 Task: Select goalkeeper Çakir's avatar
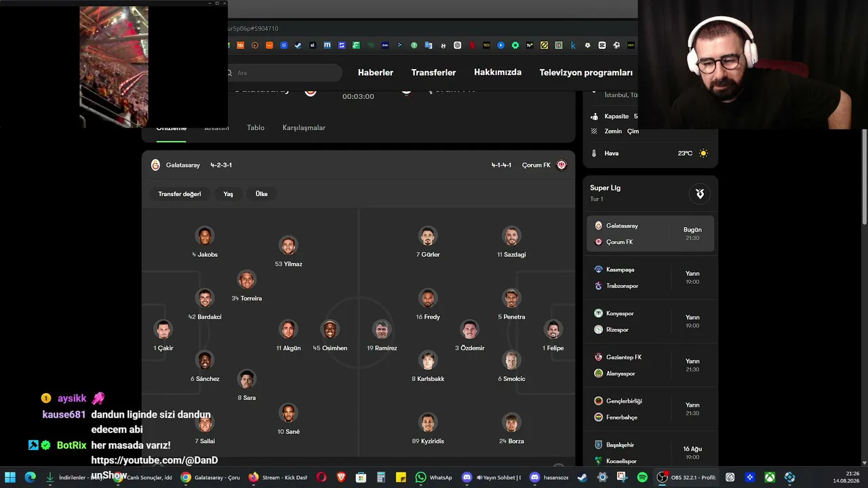(163, 329)
